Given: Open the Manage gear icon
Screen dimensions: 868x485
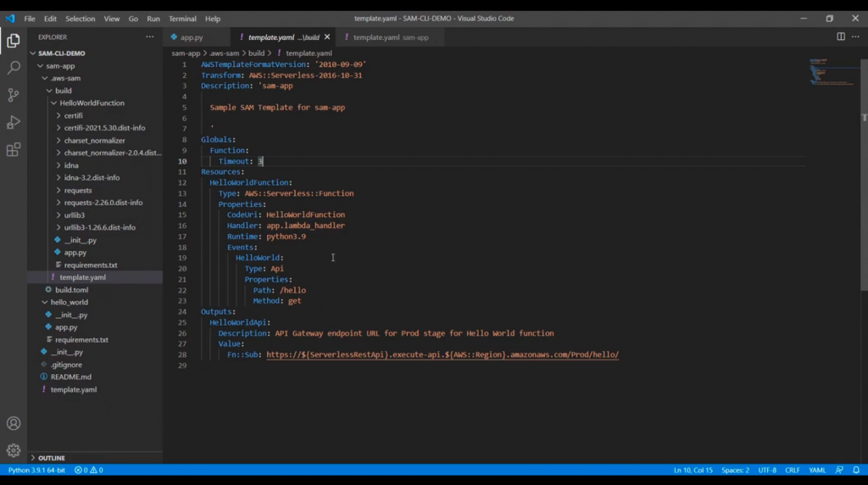Looking at the screenshot, I should pos(14,451).
